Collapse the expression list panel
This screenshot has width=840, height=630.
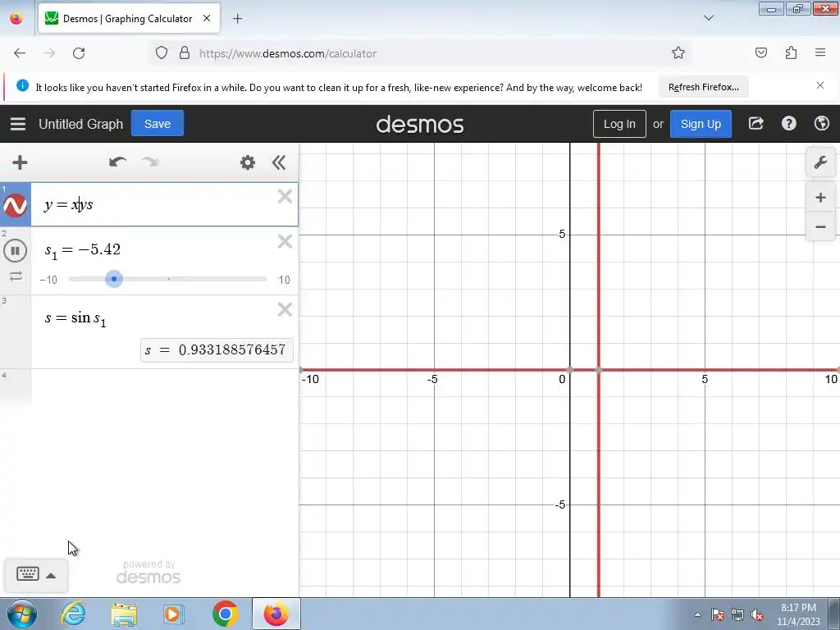(x=279, y=162)
